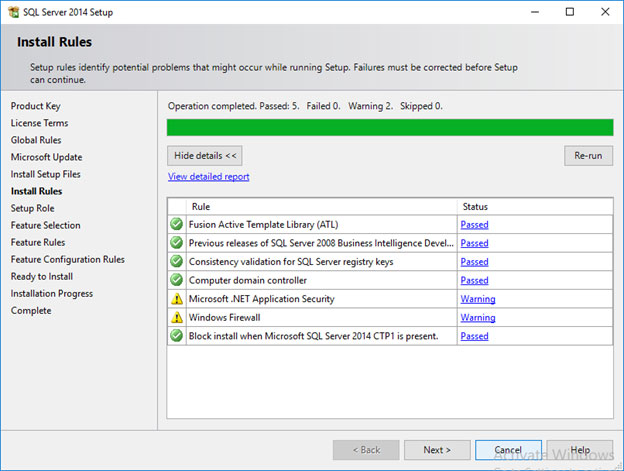Select License Terms step in sidebar
The image size is (624, 471).
coord(39,123)
